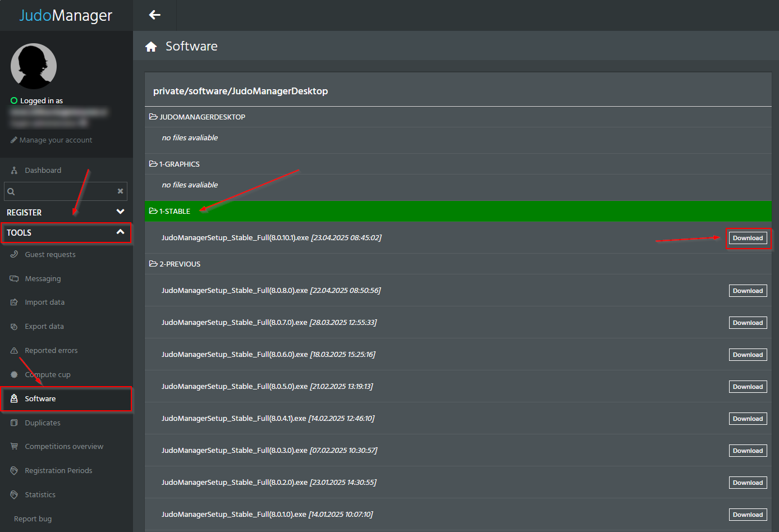Image resolution: width=779 pixels, height=532 pixels.
Task: Click the Import data icon
Action: [x=14, y=302]
